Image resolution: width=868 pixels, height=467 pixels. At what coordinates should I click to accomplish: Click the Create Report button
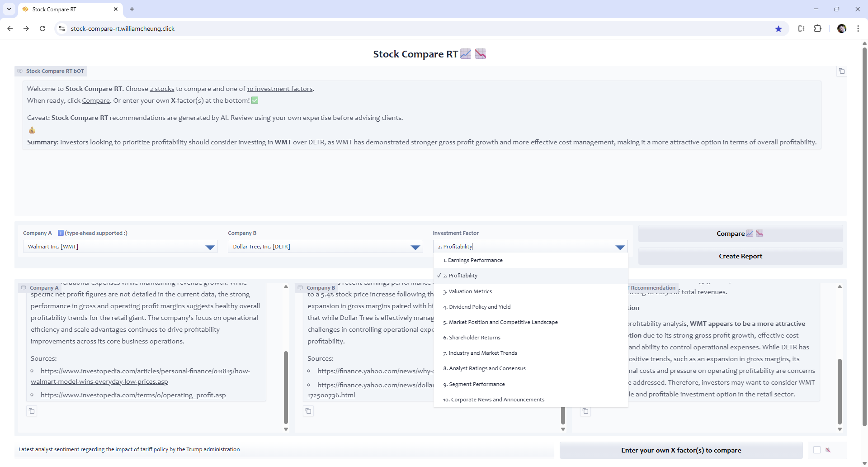click(x=741, y=256)
